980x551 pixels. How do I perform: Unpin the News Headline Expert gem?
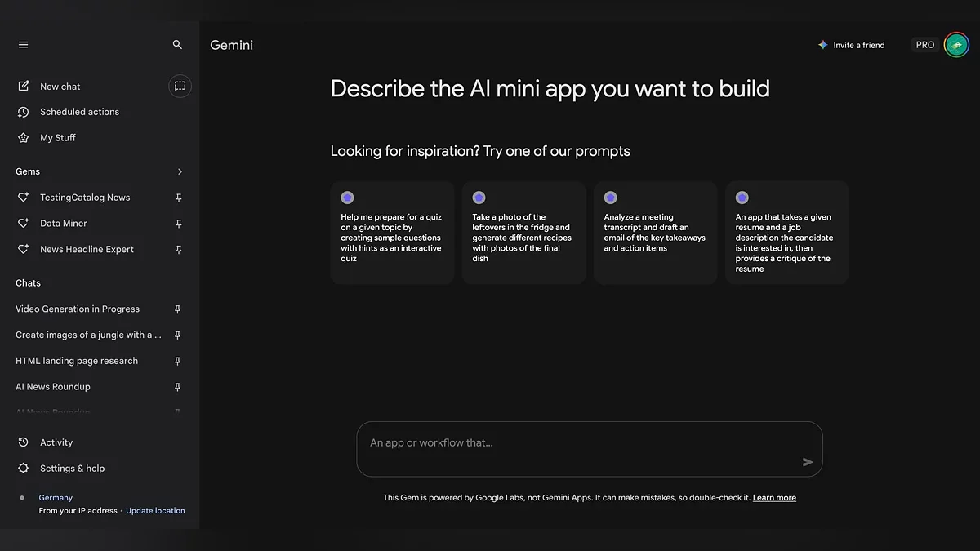(x=178, y=250)
